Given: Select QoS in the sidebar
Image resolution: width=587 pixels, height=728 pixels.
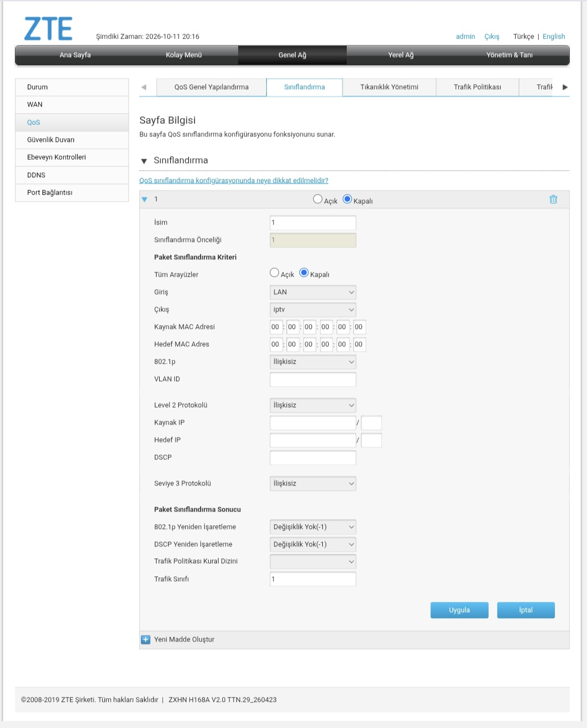Looking at the screenshot, I should [x=72, y=122].
